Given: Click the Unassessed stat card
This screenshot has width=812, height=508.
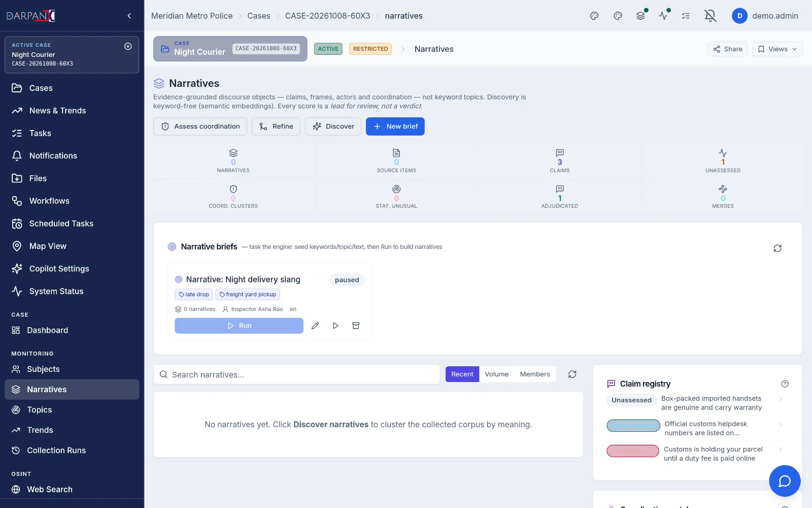Looking at the screenshot, I should pyautogui.click(x=723, y=161).
